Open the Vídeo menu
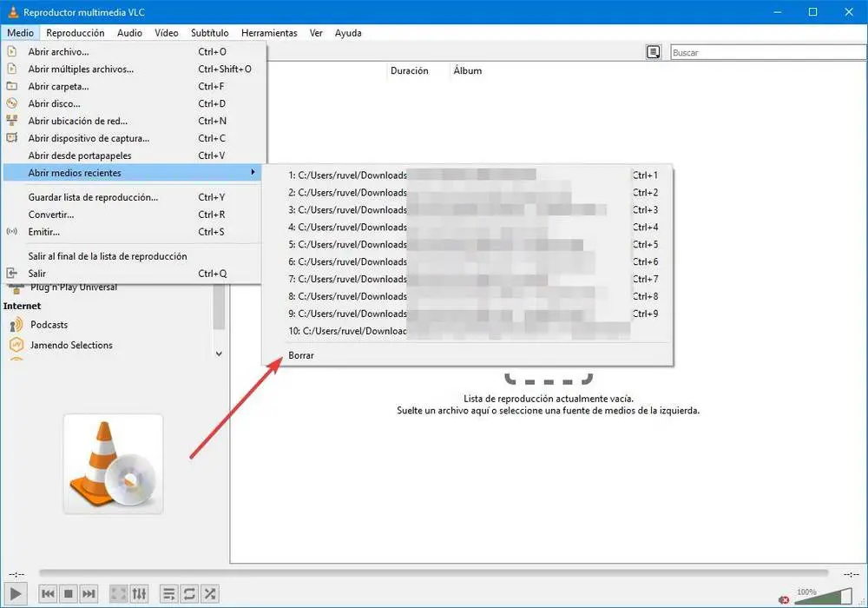868x608 pixels. pyautogui.click(x=167, y=33)
